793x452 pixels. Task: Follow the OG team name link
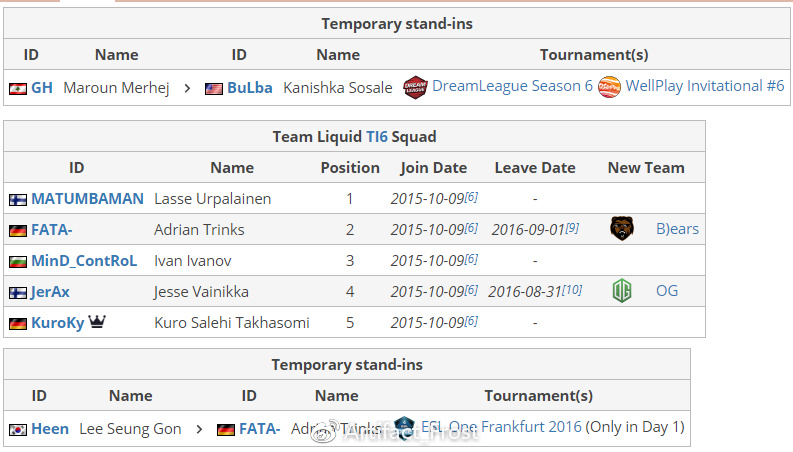pyautogui.click(x=666, y=291)
